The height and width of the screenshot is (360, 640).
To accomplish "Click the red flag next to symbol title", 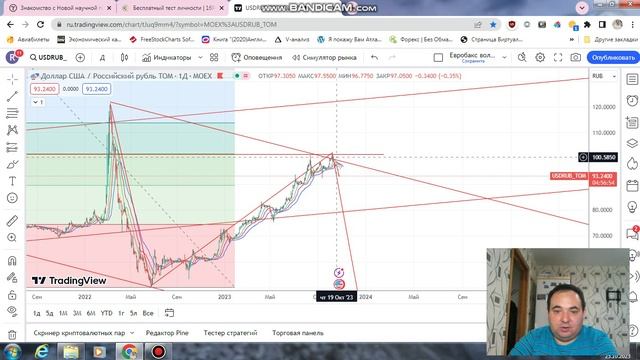I will [x=220, y=76].
